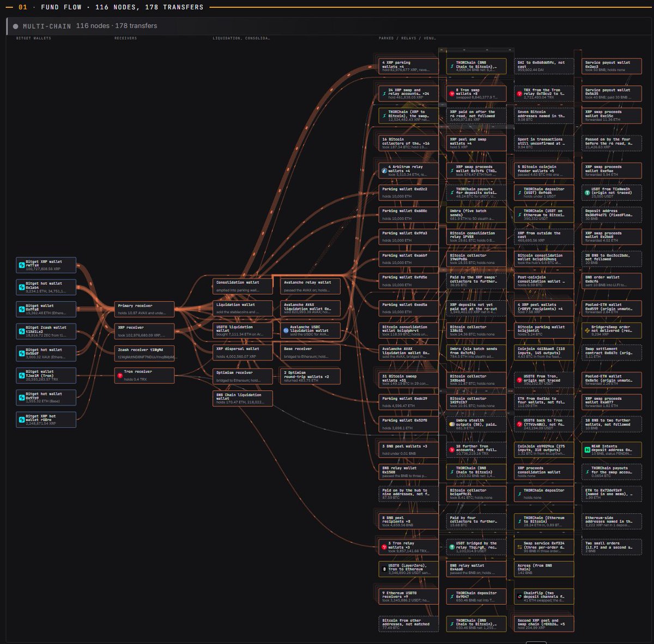
Task: Select the Primary receiver node
Action: [144, 309]
